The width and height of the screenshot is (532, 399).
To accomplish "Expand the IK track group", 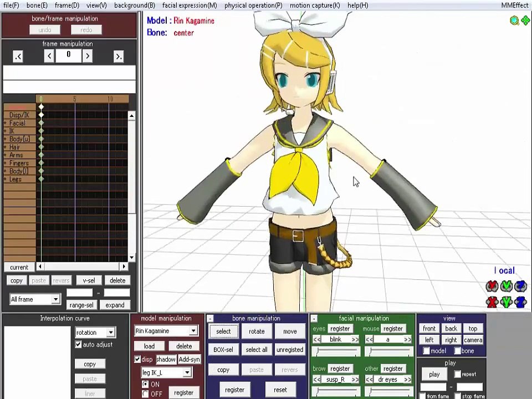I will click(5, 131).
